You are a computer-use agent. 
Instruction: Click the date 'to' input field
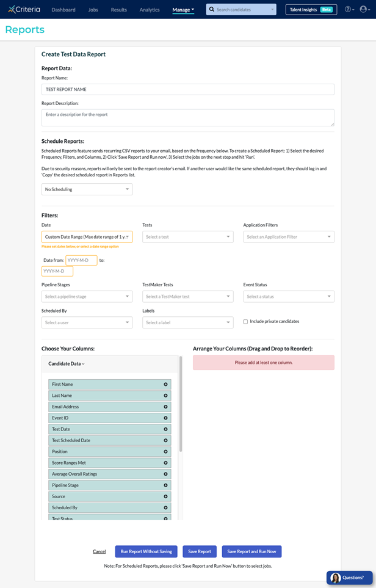(x=57, y=271)
